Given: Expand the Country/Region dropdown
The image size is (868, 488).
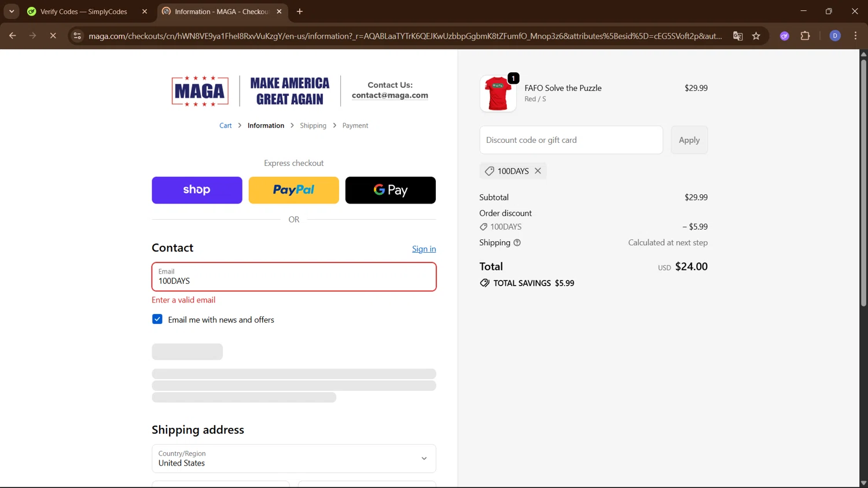Looking at the screenshot, I should tap(294, 459).
